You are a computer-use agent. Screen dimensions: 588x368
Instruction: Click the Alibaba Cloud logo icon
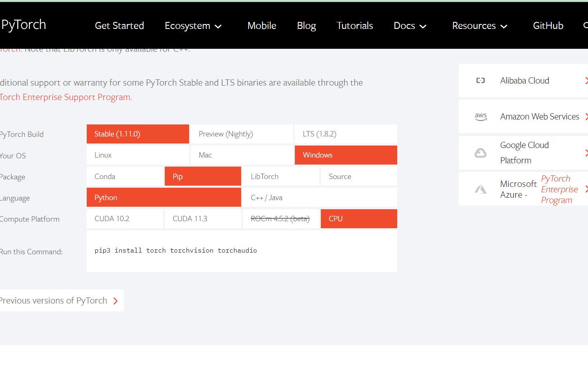[x=480, y=81]
